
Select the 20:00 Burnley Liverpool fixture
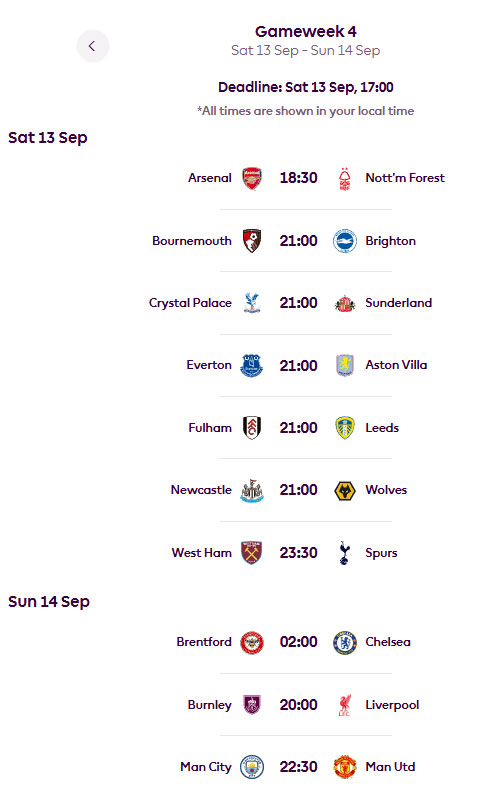click(x=298, y=705)
